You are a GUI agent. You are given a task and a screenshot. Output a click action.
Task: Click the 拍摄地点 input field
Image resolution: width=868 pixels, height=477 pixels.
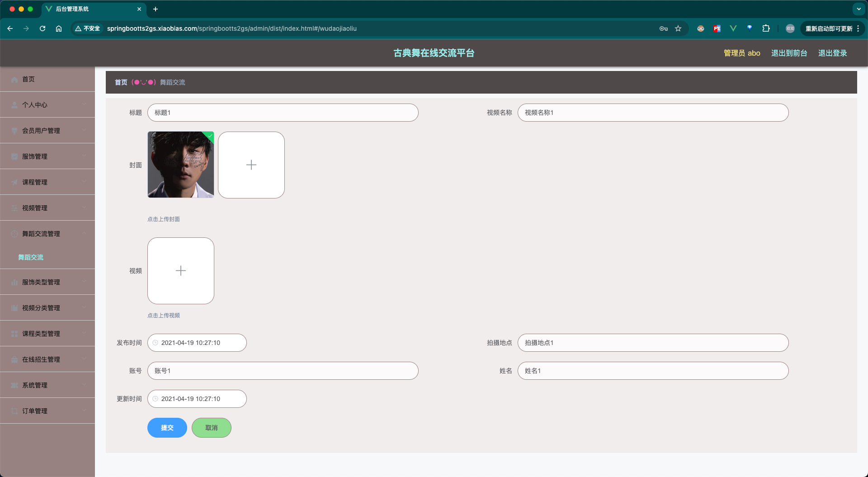point(653,343)
